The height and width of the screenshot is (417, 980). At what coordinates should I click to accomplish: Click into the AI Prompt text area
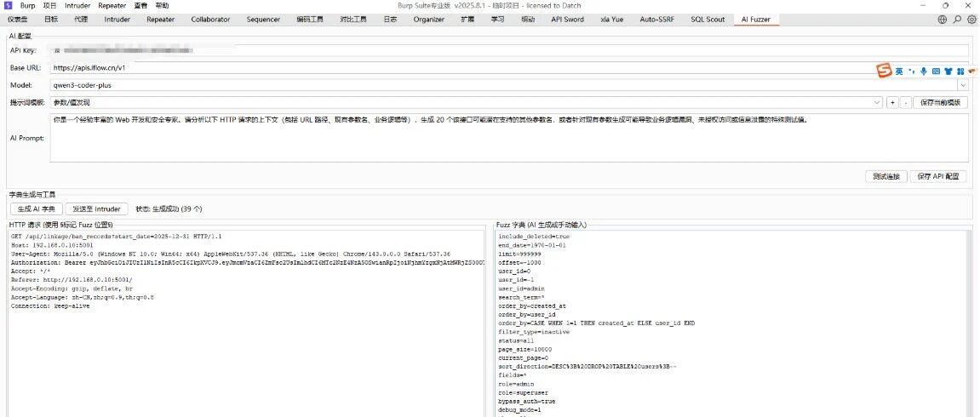[509, 137]
